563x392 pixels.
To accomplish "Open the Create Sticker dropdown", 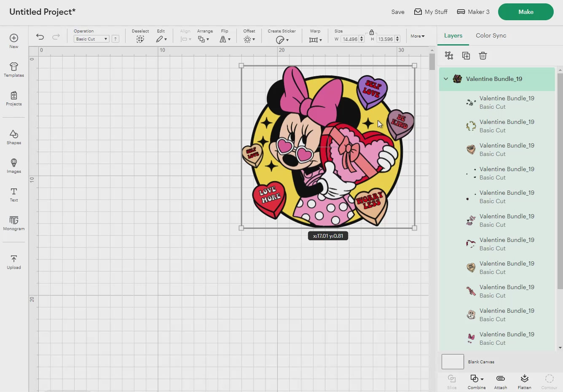I will click(282, 40).
